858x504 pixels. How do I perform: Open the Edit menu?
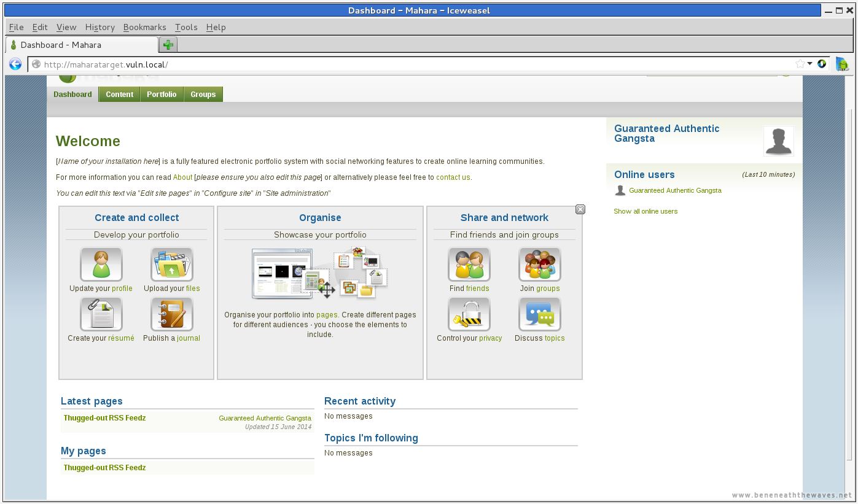[x=40, y=27]
